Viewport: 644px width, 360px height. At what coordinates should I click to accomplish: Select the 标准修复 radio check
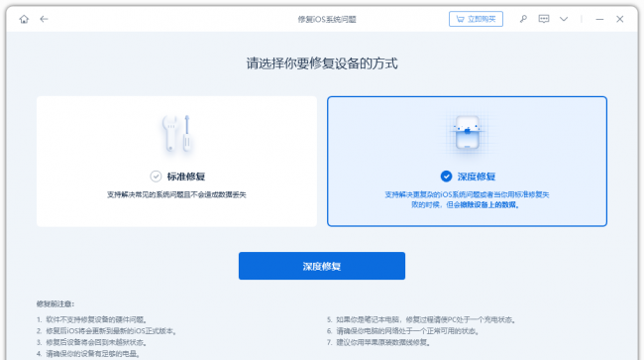tap(156, 177)
